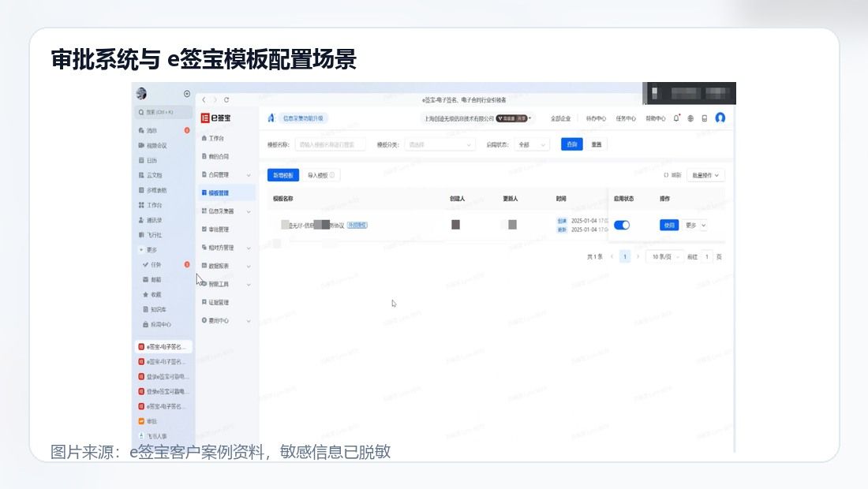Click the Feishu 搜索 search box
868x489 pixels.
point(164,112)
